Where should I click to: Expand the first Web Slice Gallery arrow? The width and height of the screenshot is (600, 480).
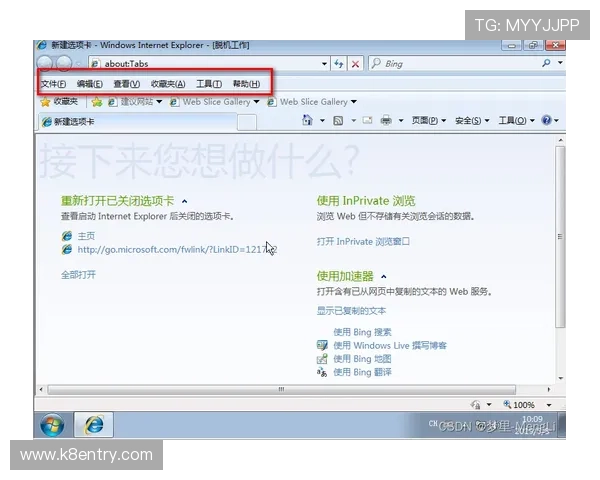click(x=256, y=102)
